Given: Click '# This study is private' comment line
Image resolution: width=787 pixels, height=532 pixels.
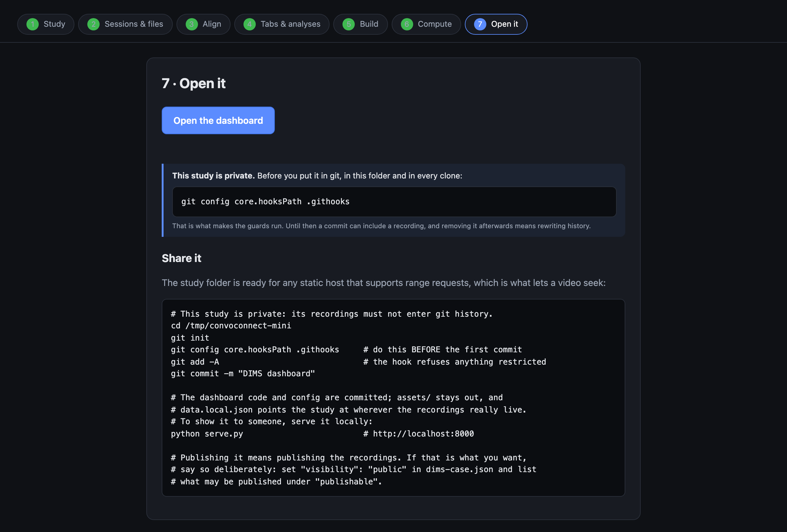Looking at the screenshot, I should click(331, 314).
